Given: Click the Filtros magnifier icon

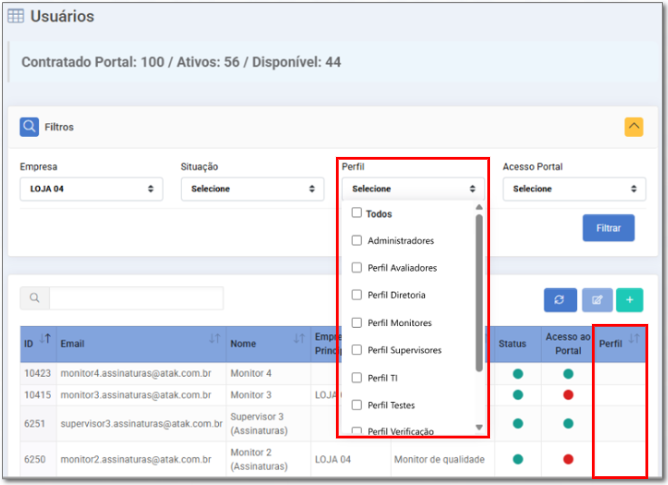Looking at the screenshot, I should pos(30,127).
